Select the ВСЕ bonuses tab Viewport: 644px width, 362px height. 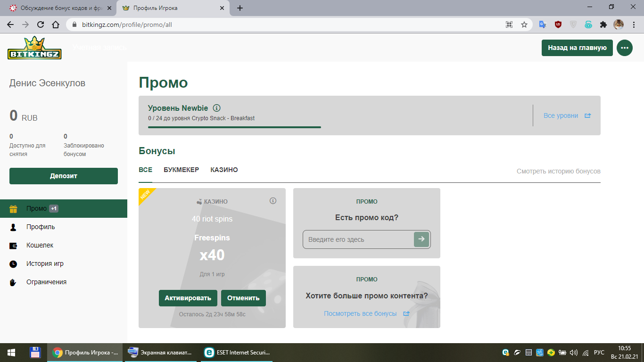click(x=145, y=170)
